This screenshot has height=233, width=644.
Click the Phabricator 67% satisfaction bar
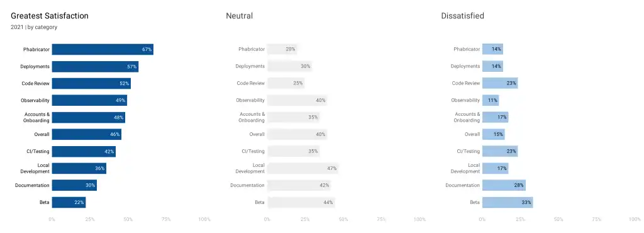[103, 49]
